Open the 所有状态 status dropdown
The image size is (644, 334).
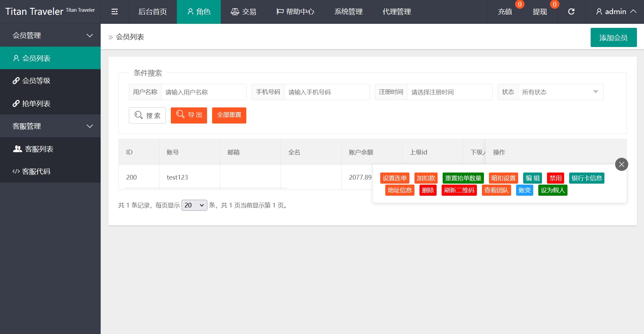pos(560,92)
